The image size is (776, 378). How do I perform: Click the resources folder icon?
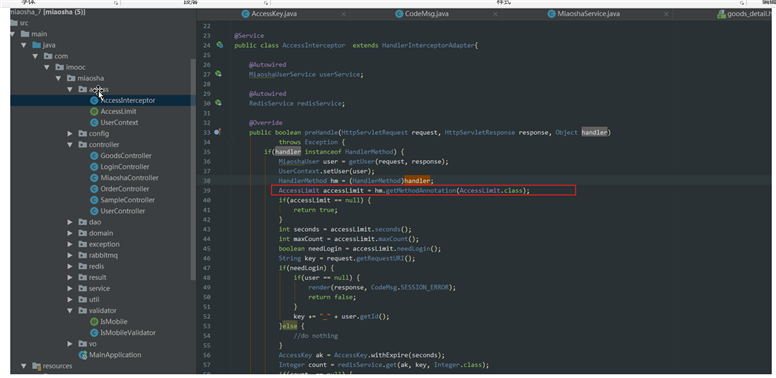(36, 366)
